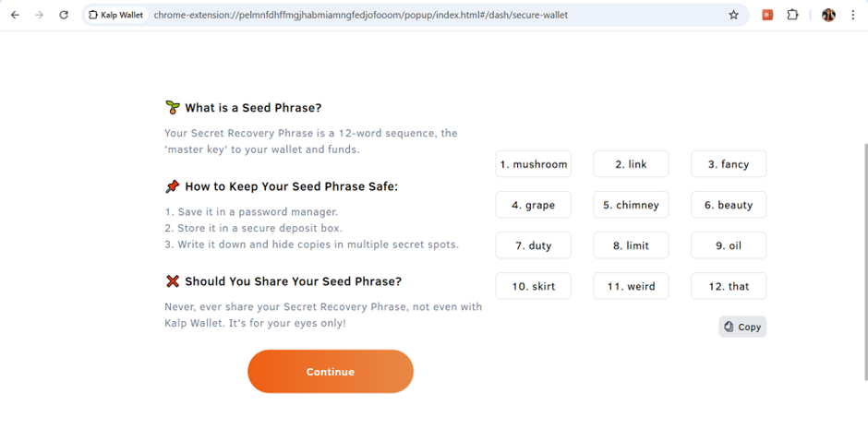The image size is (868, 429).
Task: Select seed word 1 mushroom
Action: point(534,164)
